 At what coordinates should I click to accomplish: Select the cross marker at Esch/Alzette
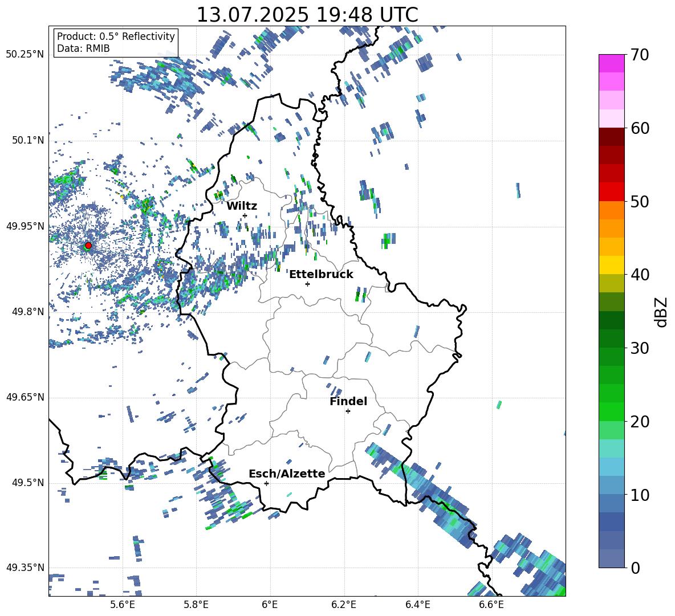pyautogui.click(x=266, y=483)
